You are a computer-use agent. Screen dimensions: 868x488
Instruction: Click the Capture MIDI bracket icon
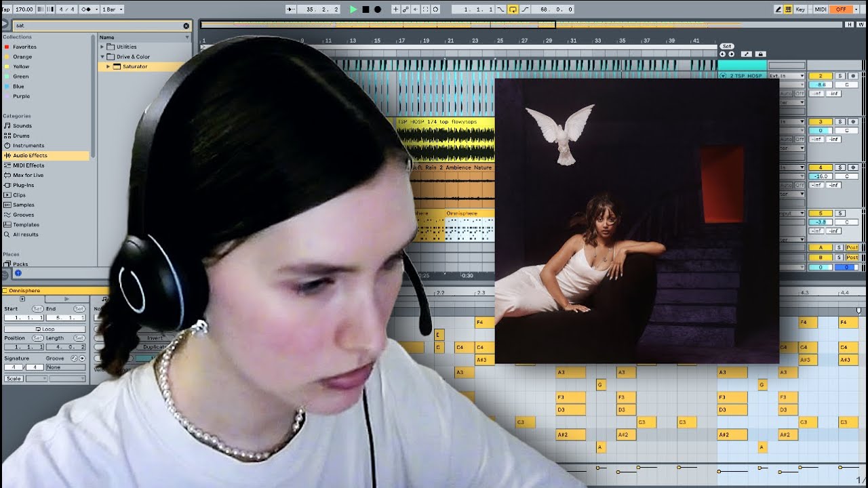point(425,9)
